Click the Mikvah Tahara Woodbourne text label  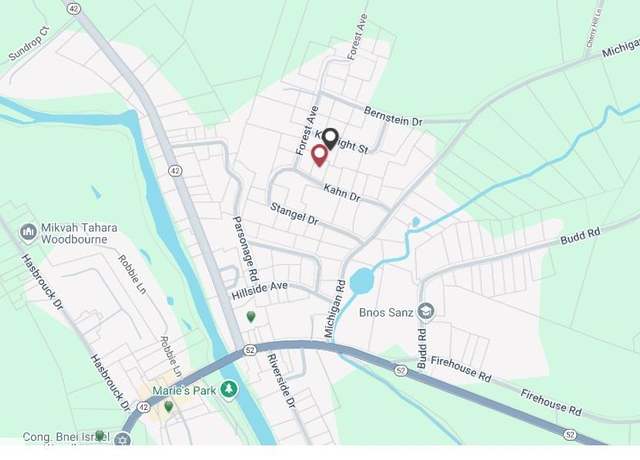pyautogui.click(x=79, y=233)
